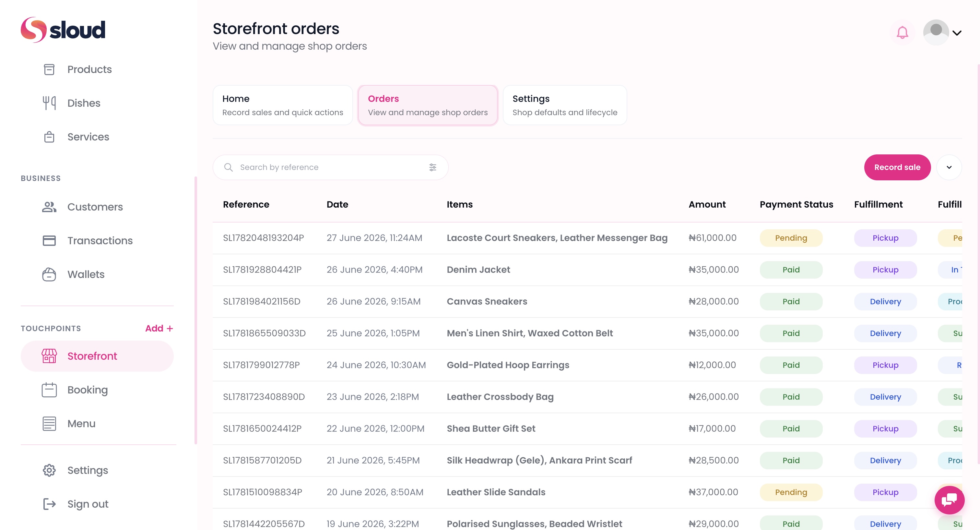Expand the dropdown next to Record sale
The height and width of the screenshot is (530, 980).
click(949, 167)
